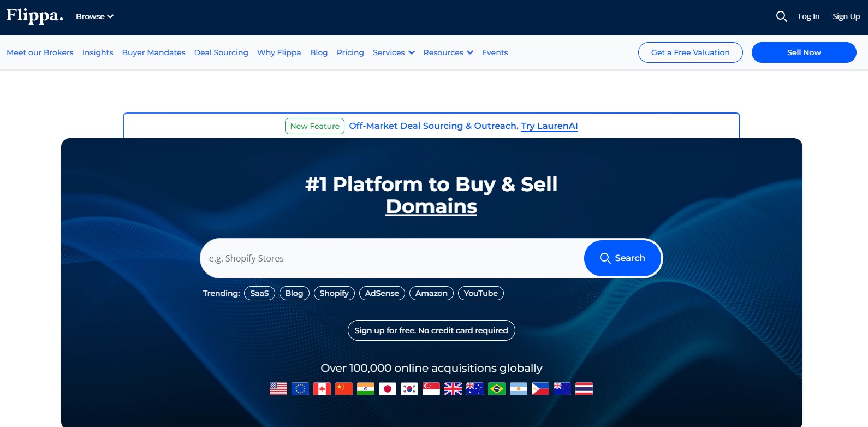Viewport: 868px width, 427px height.
Task: Open the Browse dropdown menu
Action: [x=94, y=16]
